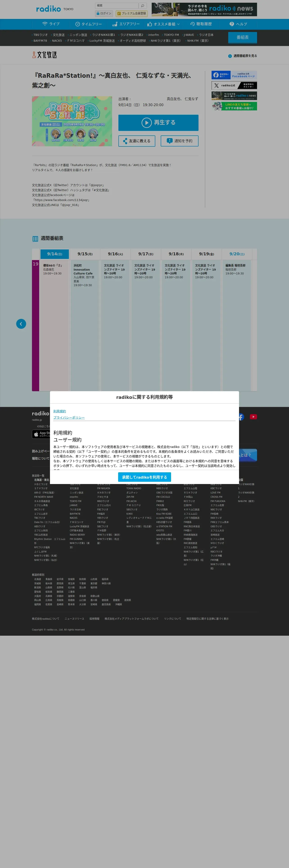Open the タイムフリー navigation item
289x868 pixels.
tap(88, 24)
